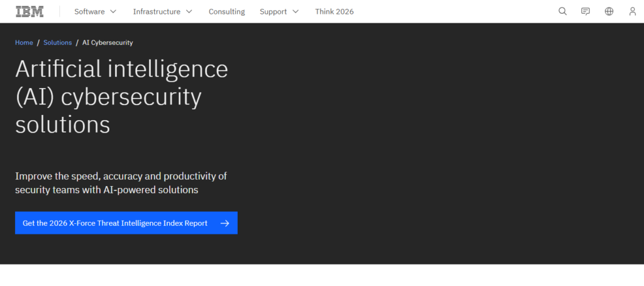Go to Home breadcrumb link
The image size is (644, 286).
[24, 43]
